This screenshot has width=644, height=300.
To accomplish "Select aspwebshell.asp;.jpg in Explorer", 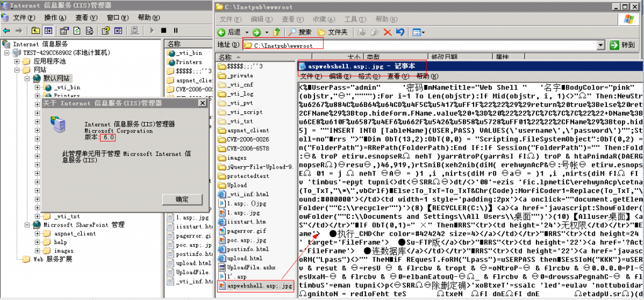I will (257, 286).
